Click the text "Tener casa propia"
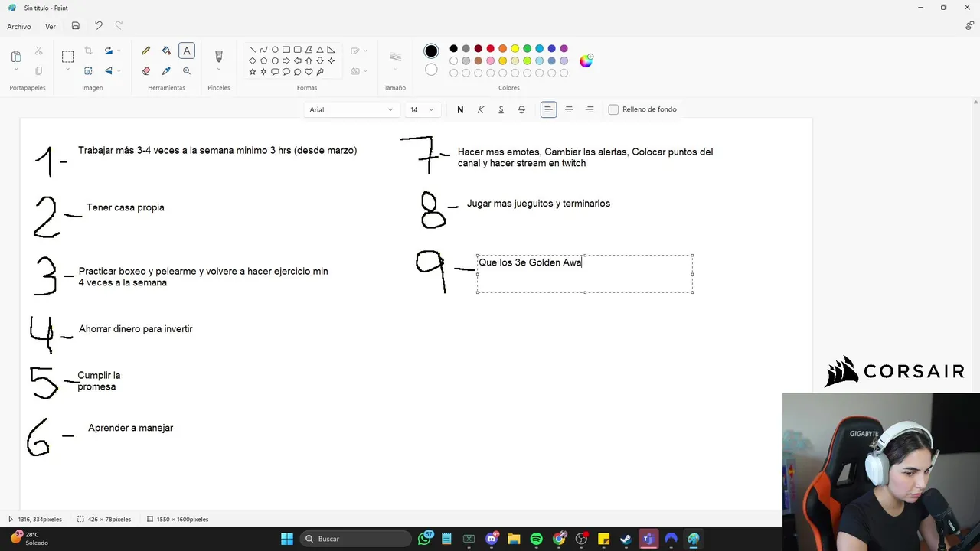This screenshot has height=551, width=980. 126,207
